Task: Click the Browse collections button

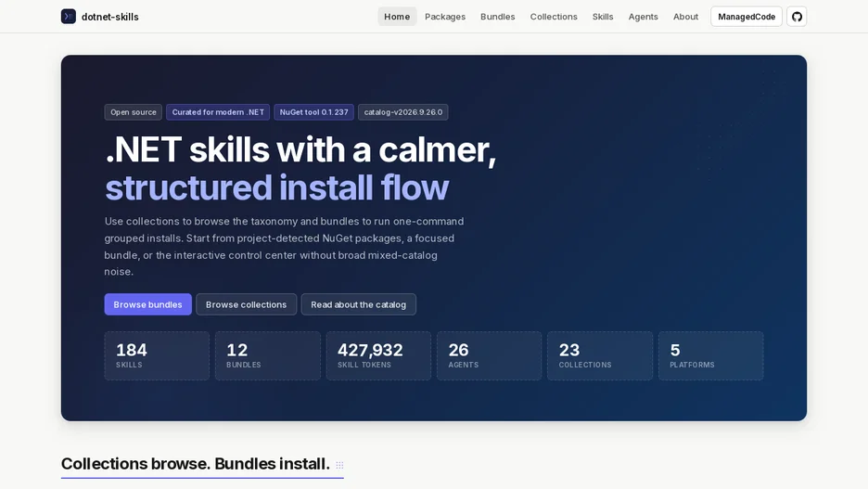Action: [247, 304]
